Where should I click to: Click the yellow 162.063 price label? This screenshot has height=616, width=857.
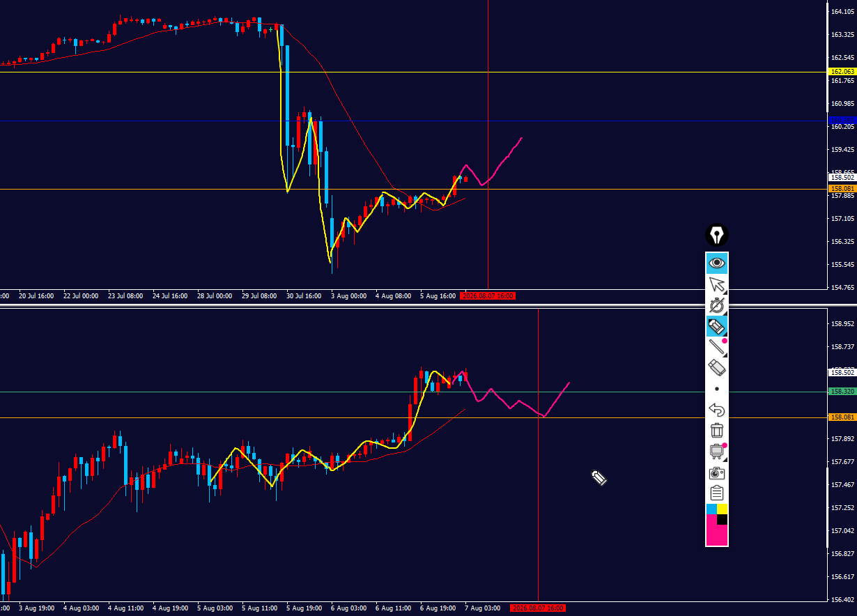pos(842,72)
